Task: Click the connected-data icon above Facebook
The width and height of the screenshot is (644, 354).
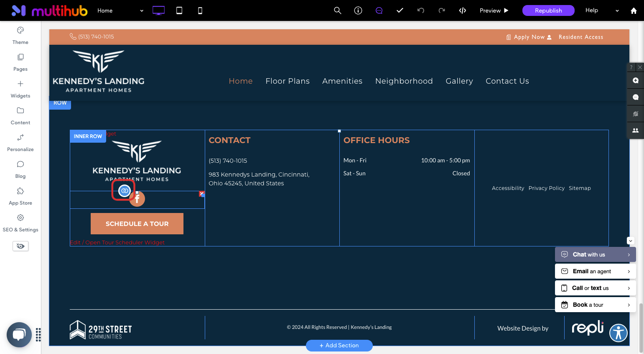Action: click(124, 191)
